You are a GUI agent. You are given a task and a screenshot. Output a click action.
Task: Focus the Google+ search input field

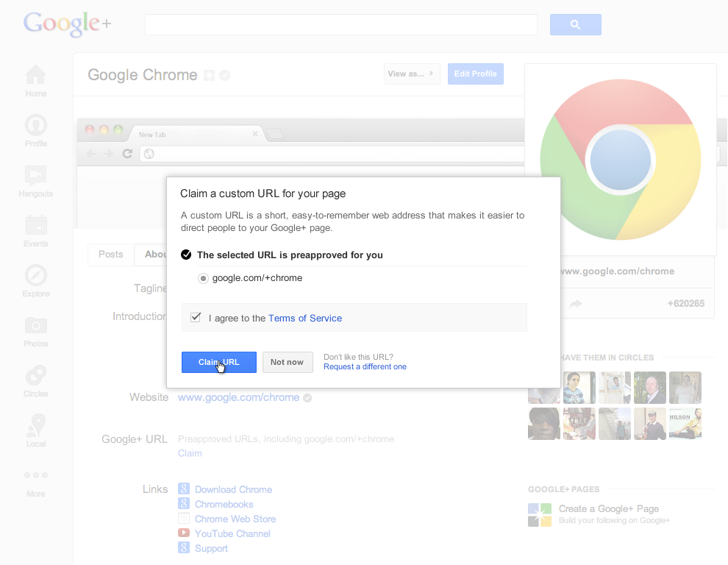(340, 24)
